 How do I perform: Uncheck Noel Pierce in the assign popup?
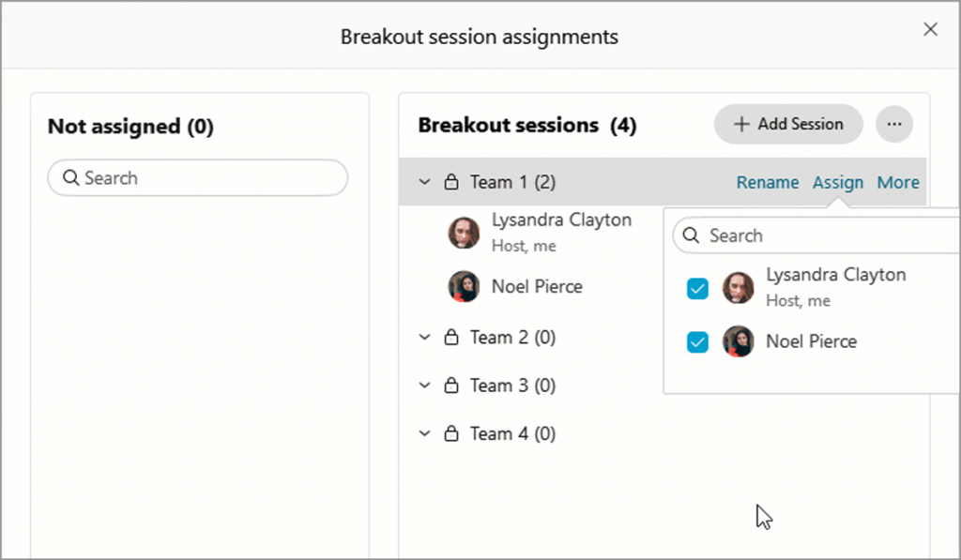(x=697, y=342)
